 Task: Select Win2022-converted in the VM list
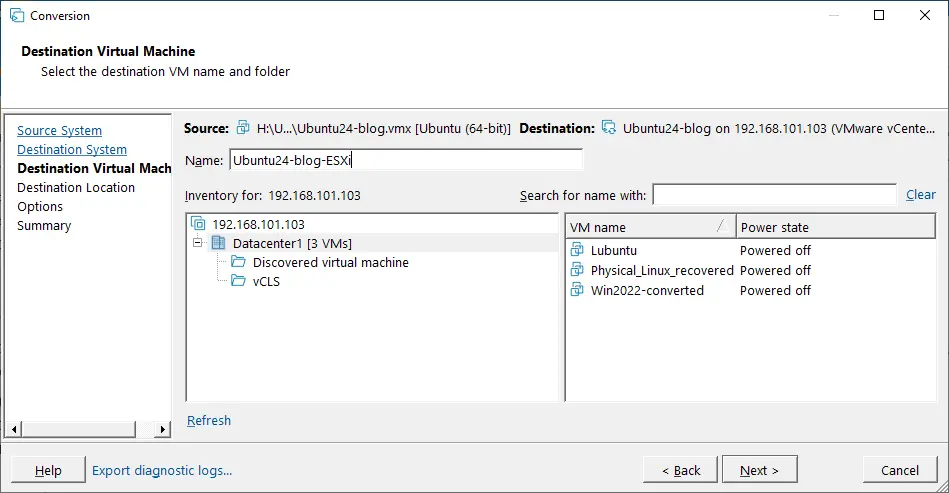[647, 290]
